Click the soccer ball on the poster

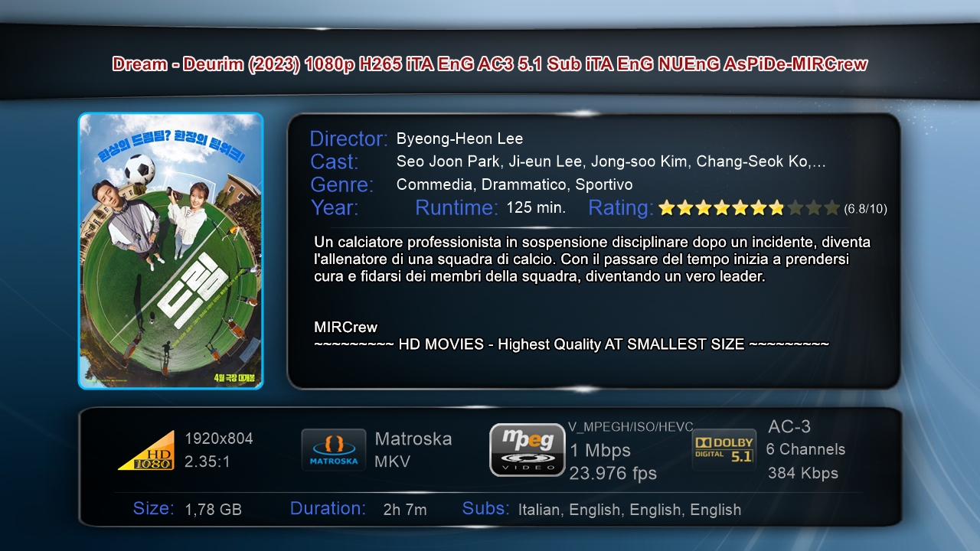coord(139,169)
